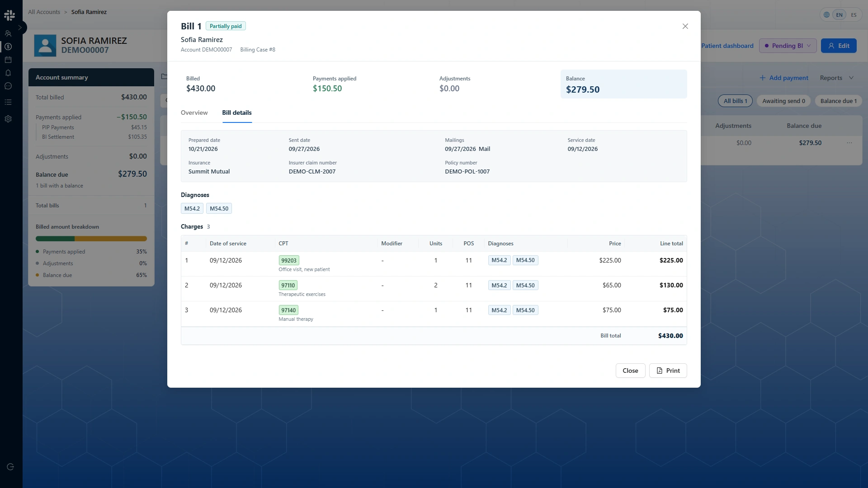Viewport: 868px width, 488px height.
Task: Click CPT code 99203
Action: tap(289, 260)
